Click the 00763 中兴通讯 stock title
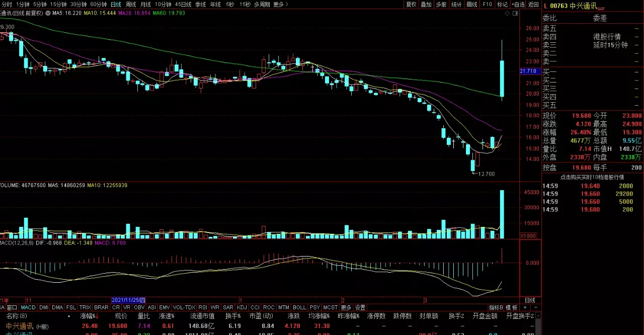Viewport: 644px width, 335px height. point(574,6)
